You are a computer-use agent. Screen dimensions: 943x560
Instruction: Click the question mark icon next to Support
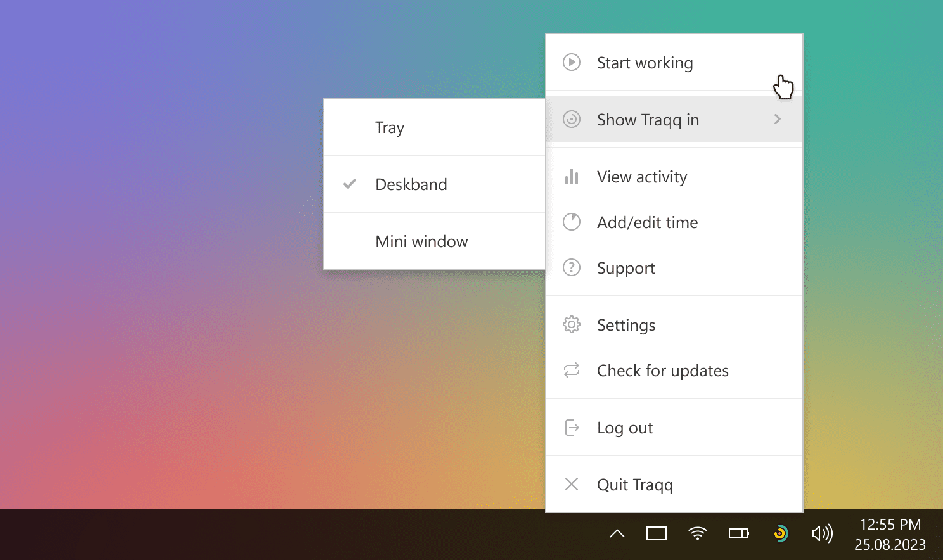pos(572,267)
